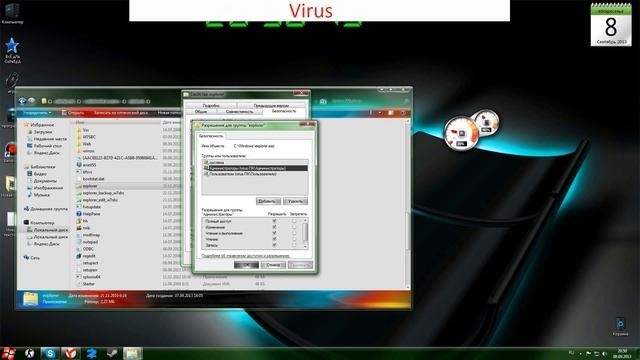
Task: Open Skype from the taskbar
Action: [50, 353]
